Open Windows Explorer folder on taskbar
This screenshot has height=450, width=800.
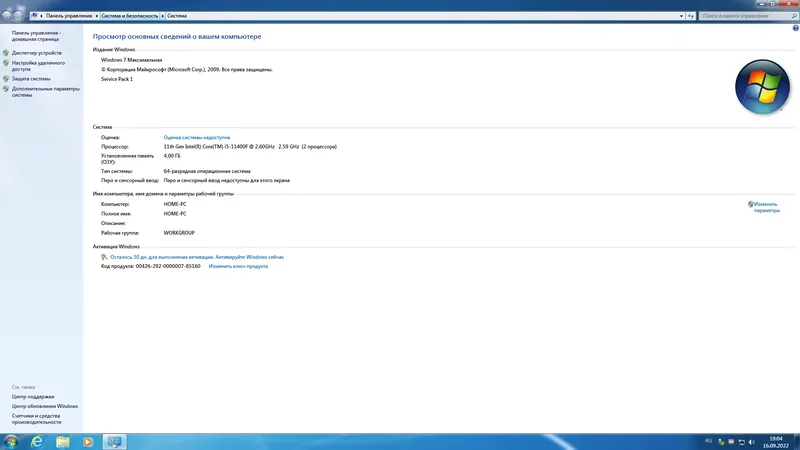(63, 442)
